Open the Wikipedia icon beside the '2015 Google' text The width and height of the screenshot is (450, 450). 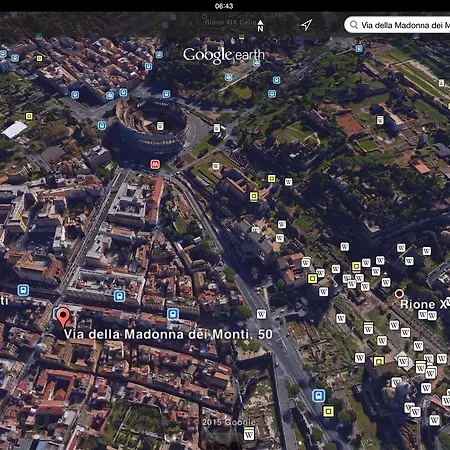click(x=249, y=434)
